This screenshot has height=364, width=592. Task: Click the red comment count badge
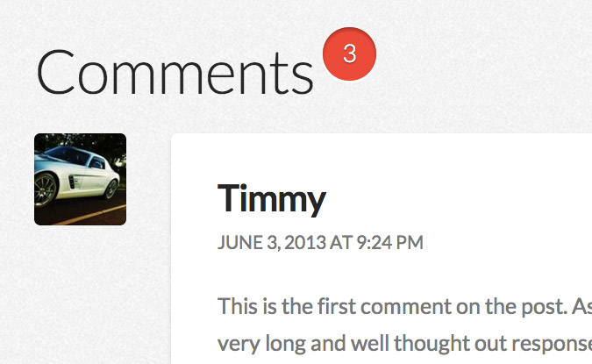[350, 54]
